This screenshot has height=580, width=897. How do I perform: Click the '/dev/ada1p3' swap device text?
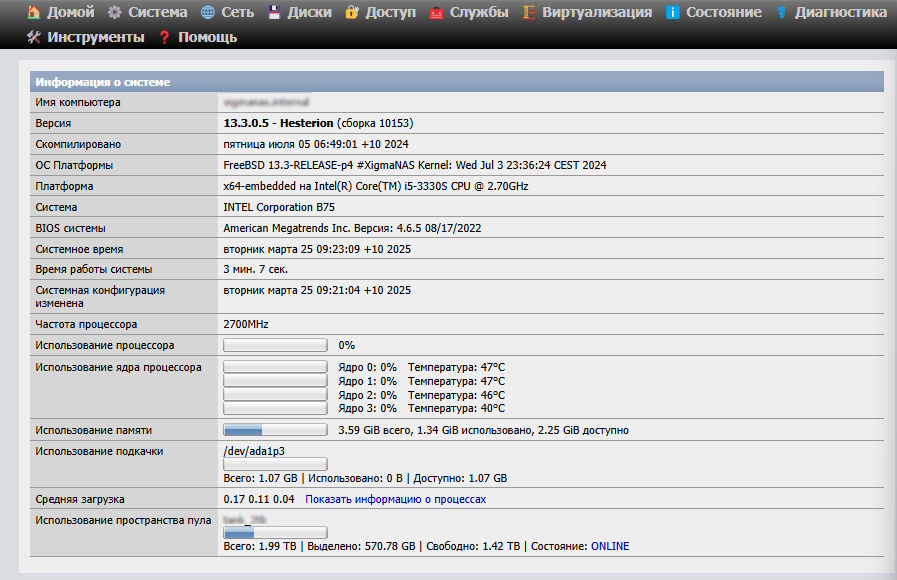tap(254, 451)
